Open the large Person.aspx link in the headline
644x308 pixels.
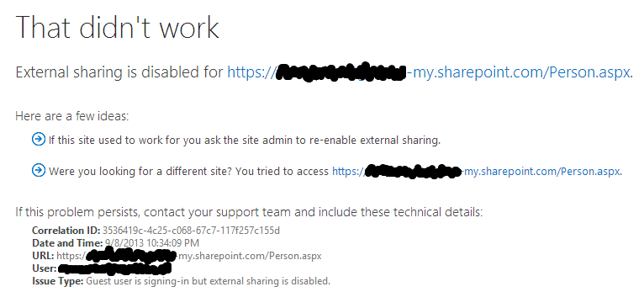coord(429,72)
